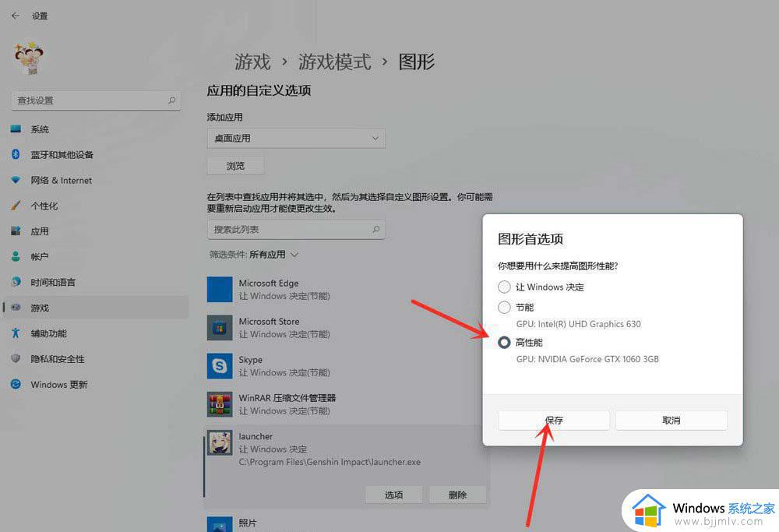This screenshot has width=779, height=532.
Task: Click the WinRAR app icon
Action: point(220,404)
